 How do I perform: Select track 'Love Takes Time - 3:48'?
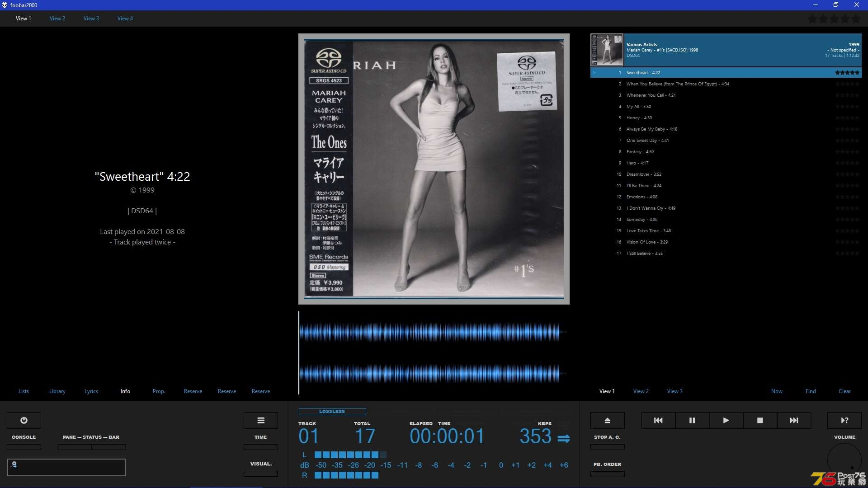click(726, 231)
